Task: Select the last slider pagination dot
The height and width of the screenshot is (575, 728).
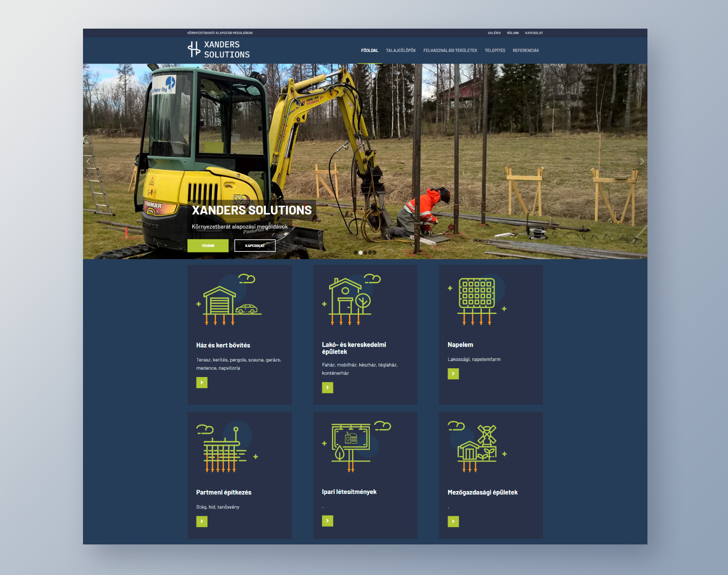Action: [374, 252]
